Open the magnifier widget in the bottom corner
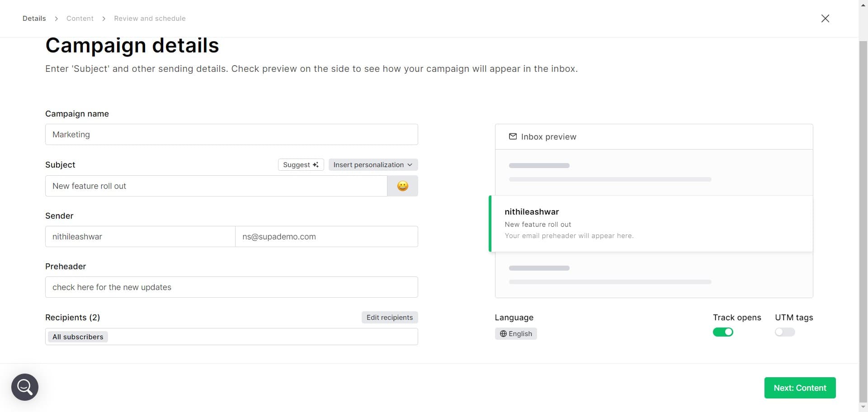This screenshot has width=868, height=412. pos(24,387)
